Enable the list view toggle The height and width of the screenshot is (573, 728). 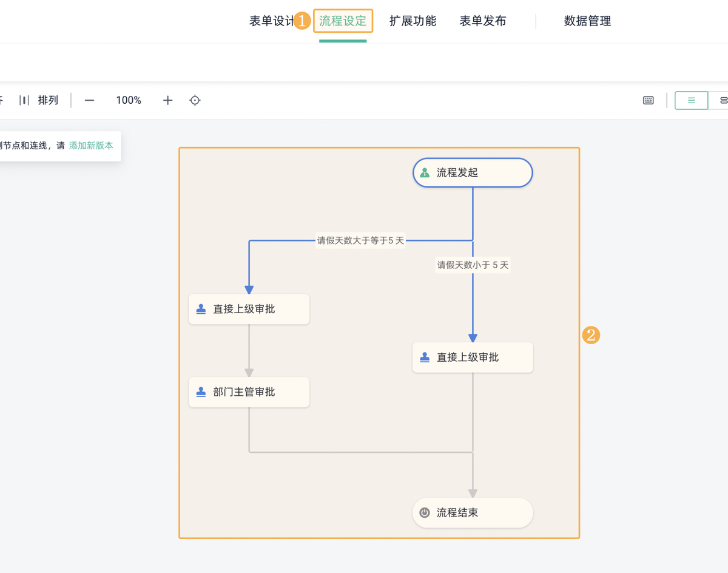[691, 100]
